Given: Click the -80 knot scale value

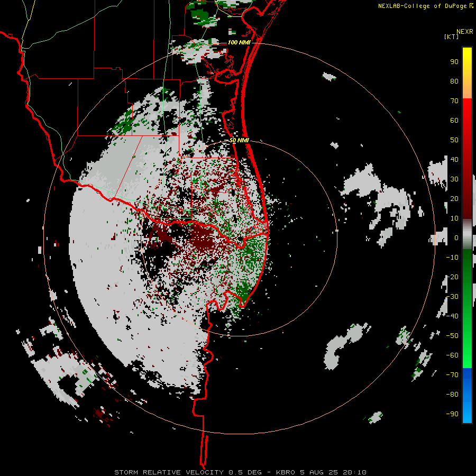Looking at the screenshot, I should coord(452,395).
